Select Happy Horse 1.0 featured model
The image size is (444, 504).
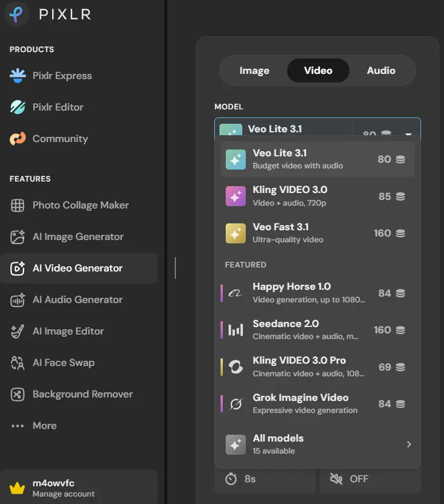click(x=317, y=293)
